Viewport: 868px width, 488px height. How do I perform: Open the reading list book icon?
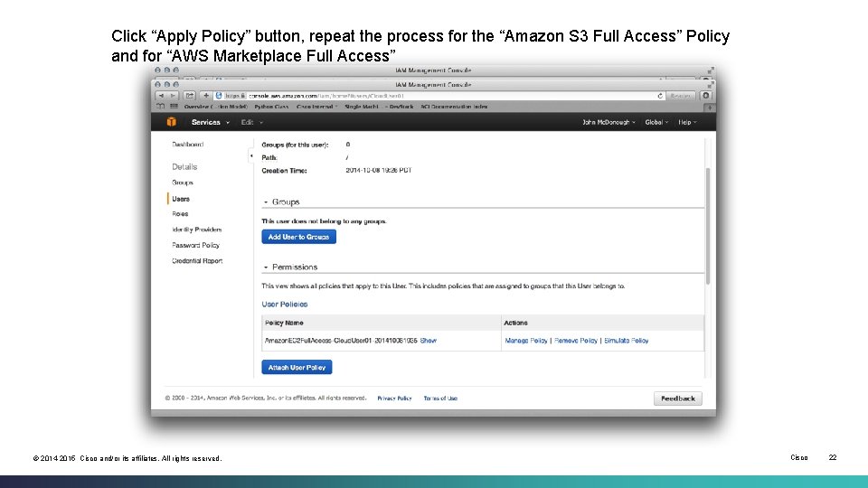[161, 107]
